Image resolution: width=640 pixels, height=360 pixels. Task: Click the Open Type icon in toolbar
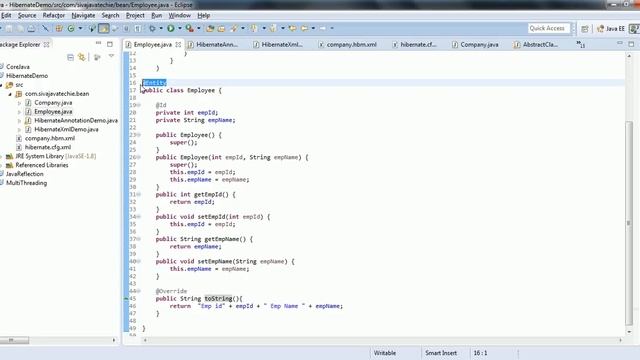tap(210, 28)
